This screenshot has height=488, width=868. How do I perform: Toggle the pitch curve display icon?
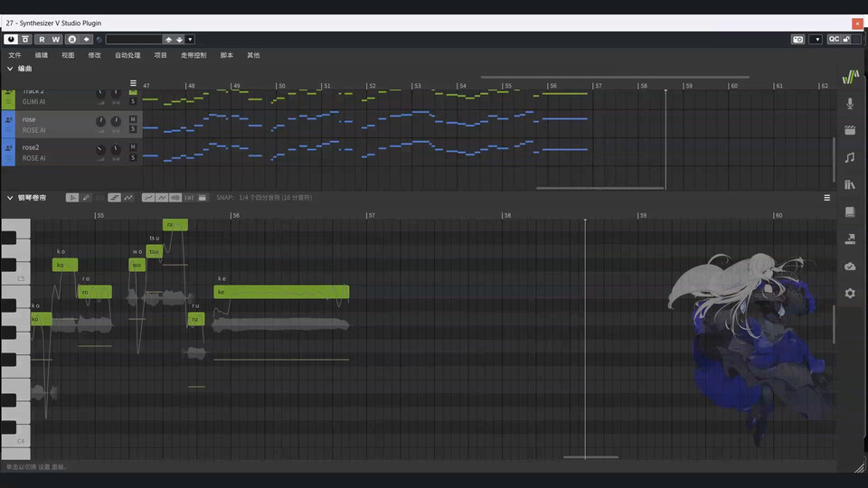pos(147,198)
